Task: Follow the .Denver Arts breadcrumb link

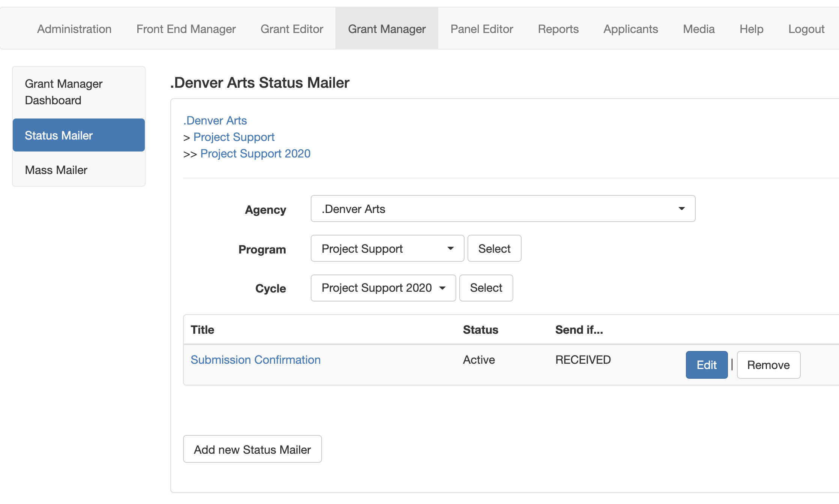Action: click(x=215, y=120)
